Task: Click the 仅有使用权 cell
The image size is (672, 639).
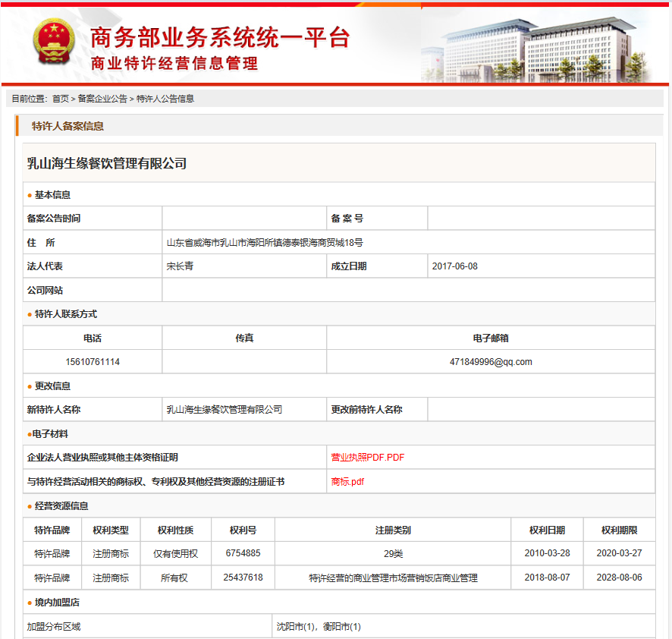Action: (175, 554)
